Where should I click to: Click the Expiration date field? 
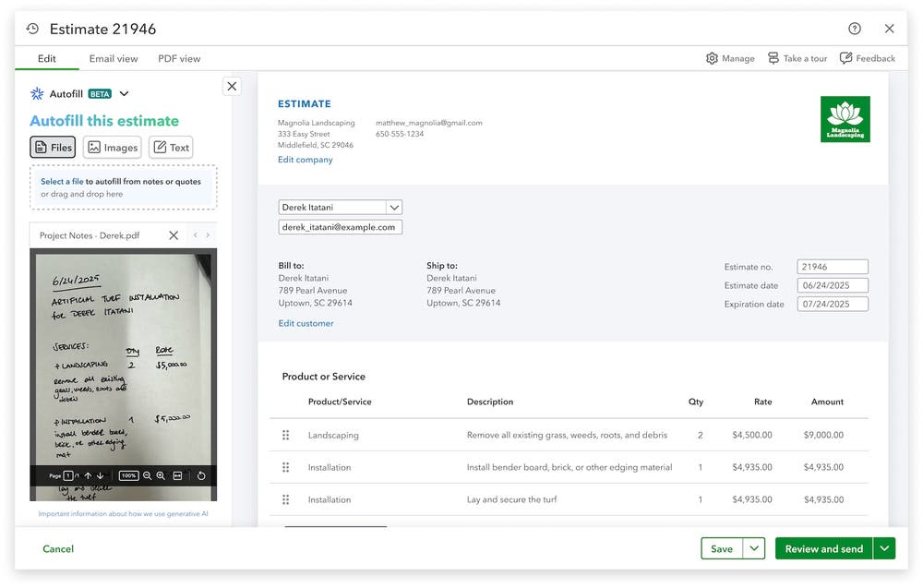click(x=832, y=304)
